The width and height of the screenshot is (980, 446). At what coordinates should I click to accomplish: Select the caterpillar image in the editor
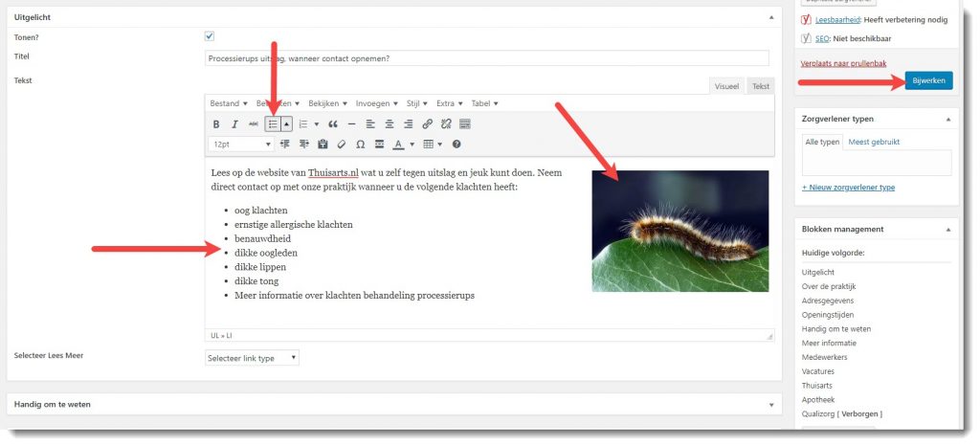[x=680, y=231]
